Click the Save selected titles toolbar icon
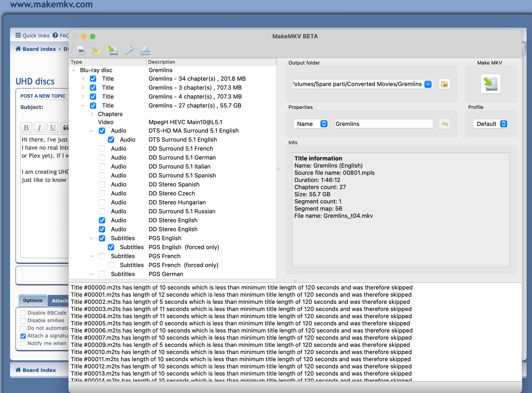Viewport: 532px width, 393px height. 113,50
